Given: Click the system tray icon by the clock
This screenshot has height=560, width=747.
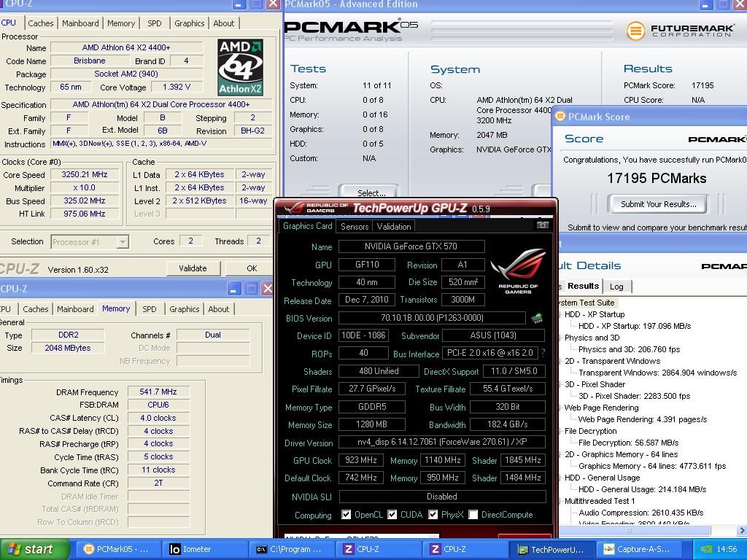Looking at the screenshot, I should coord(706,550).
